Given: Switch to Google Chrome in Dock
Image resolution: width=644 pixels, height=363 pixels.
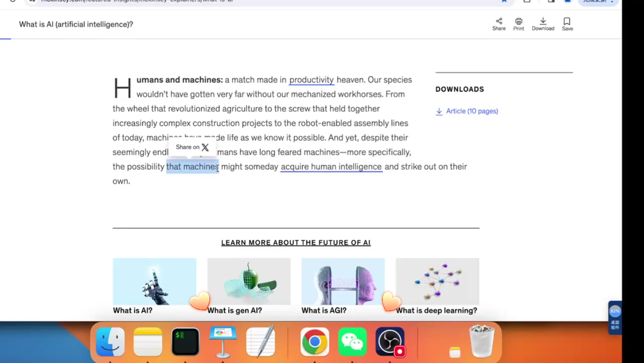Looking at the screenshot, I should (314, 342).
